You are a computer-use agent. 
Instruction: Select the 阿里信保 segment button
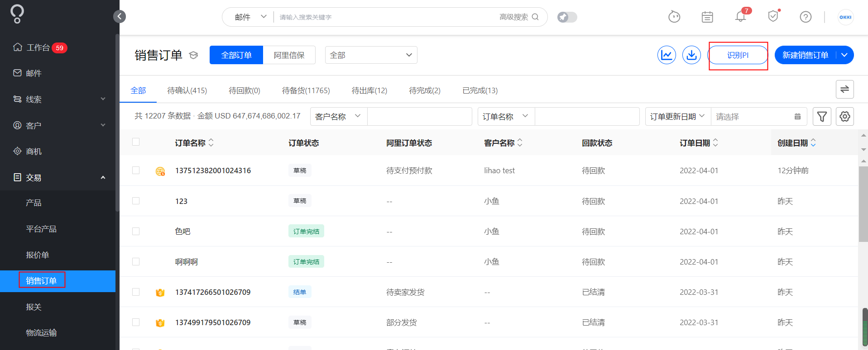click(x=289, y=55)
